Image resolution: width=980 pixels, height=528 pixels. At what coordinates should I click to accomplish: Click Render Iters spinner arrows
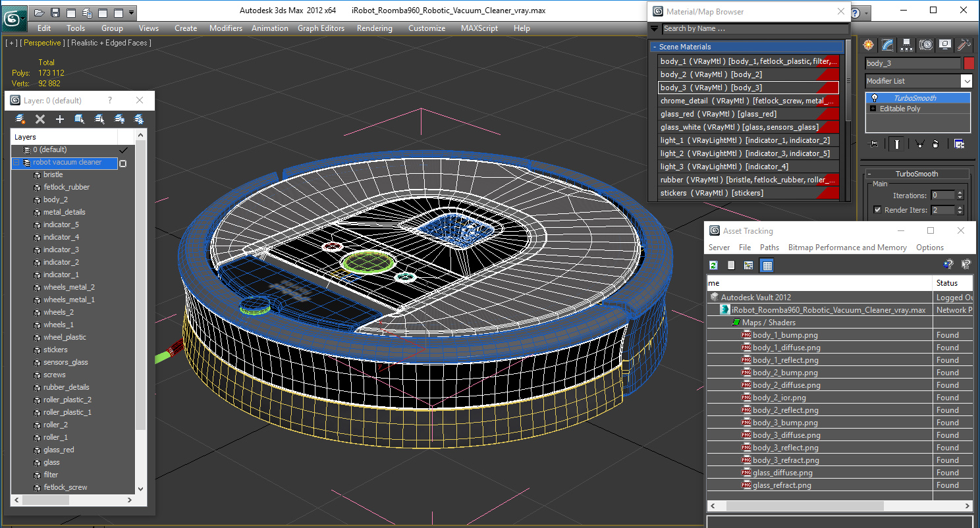click(x=960, y=210)
